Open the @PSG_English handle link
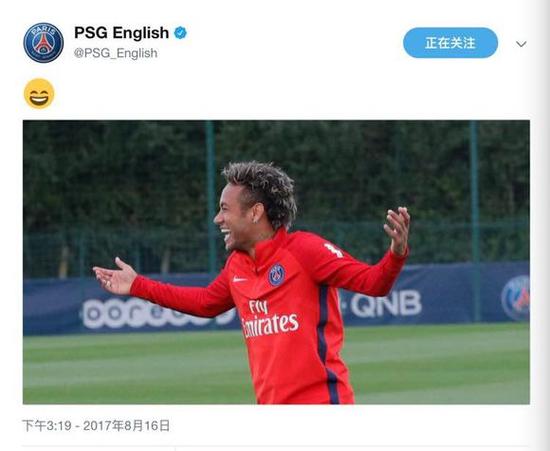 click(x=116, y=53)
